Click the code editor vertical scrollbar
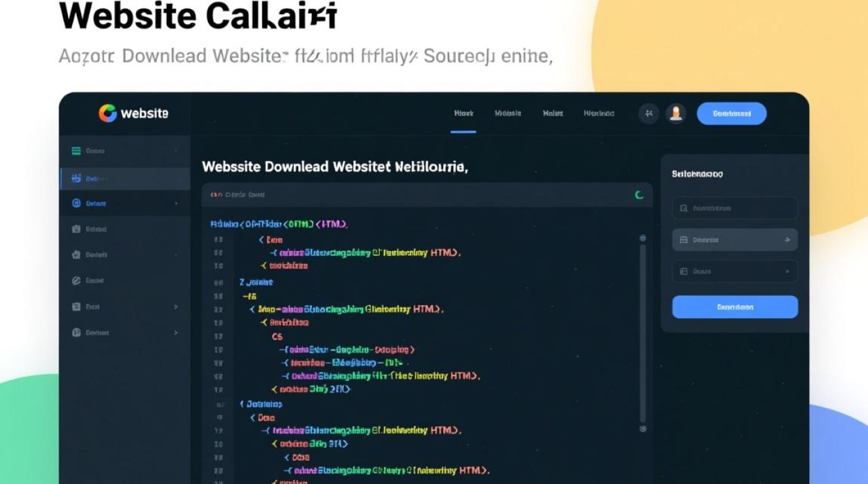This screenshot has width=868, height=484. 643,333
